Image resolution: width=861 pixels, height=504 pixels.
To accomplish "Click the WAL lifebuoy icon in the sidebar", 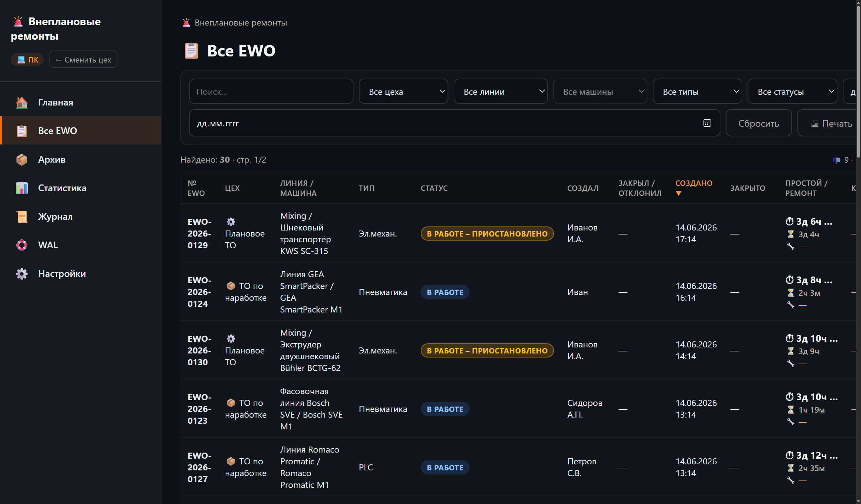I will click(x=22, y=245).
